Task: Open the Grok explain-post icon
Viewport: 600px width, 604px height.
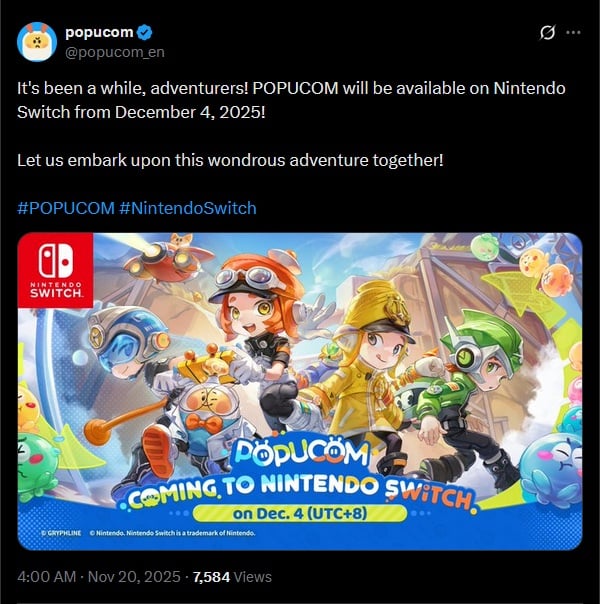Action: click(547, 33)
